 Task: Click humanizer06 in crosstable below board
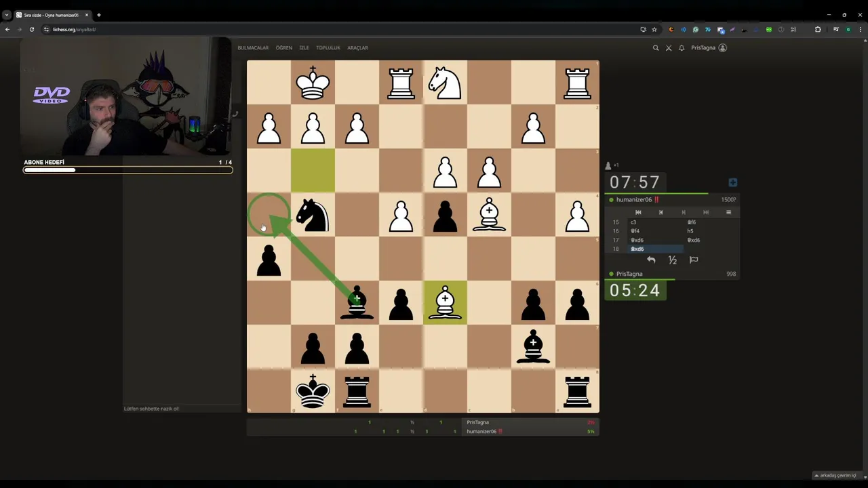481,431
